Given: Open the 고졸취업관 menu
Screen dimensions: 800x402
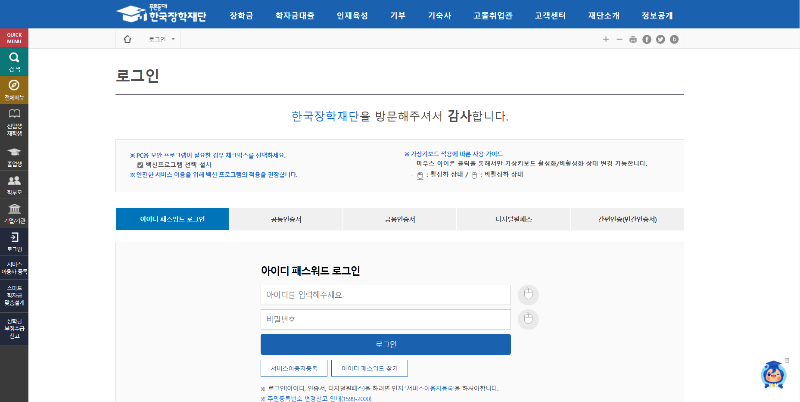Looking at the screenshot, I should (493, 15).
